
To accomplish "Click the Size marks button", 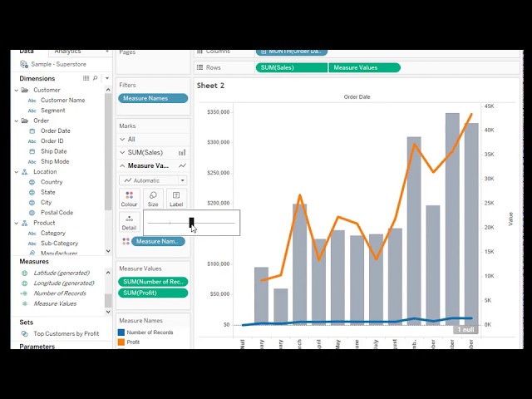I will click(153, 199).
